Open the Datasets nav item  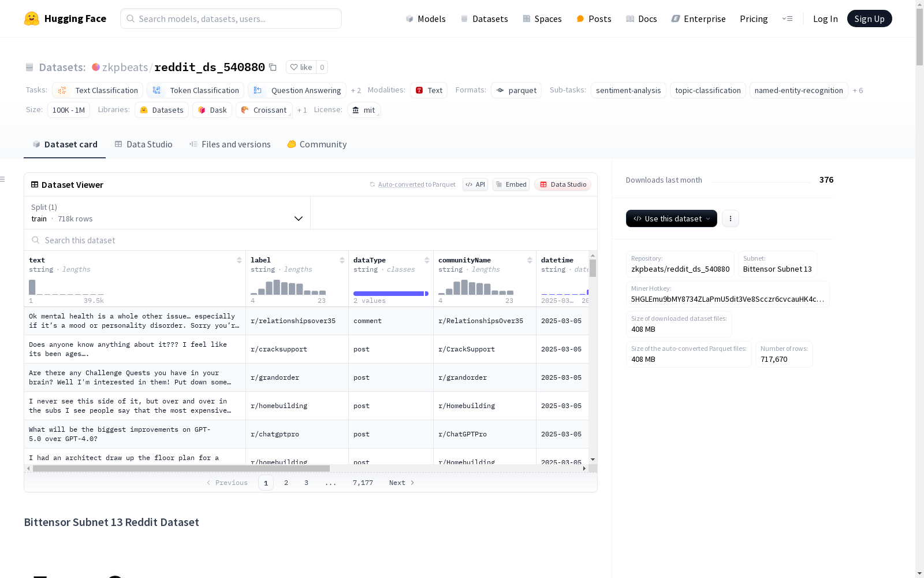pos(484,18)
